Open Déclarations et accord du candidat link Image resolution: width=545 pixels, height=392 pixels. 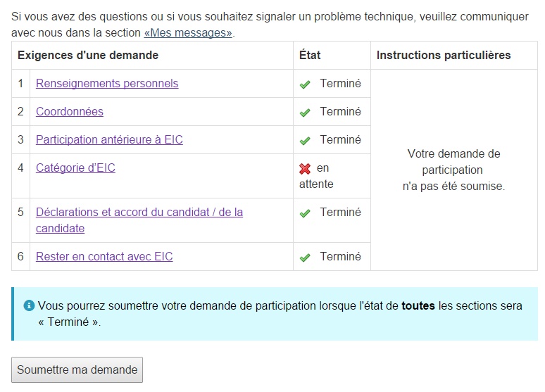point(139,213)
